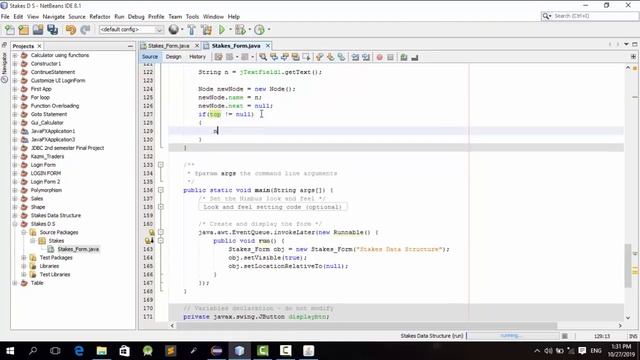This screenshot has width=640, height=360.
Task: Click the Clean and Build Project icon
Action: coord(206,30)
